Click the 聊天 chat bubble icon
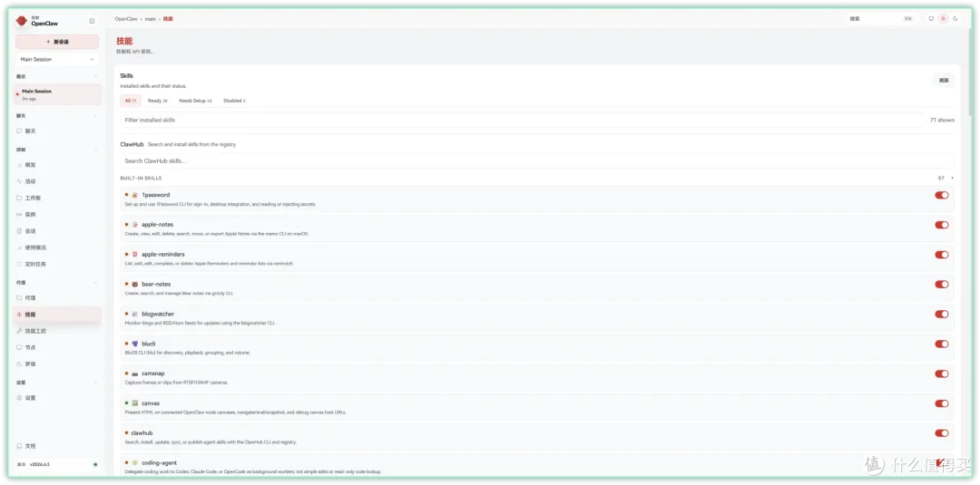 tap(19, 131)
